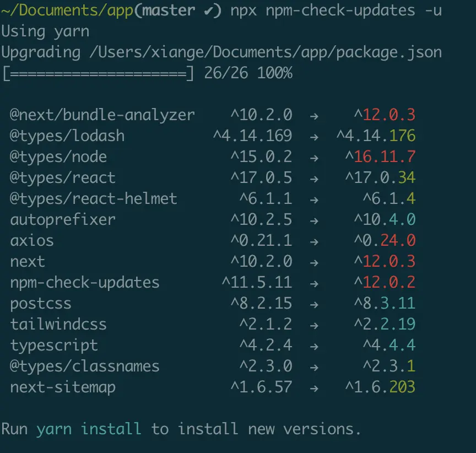
Task: Click new version '^2.2.19'
Action: (x=385, y=325)
